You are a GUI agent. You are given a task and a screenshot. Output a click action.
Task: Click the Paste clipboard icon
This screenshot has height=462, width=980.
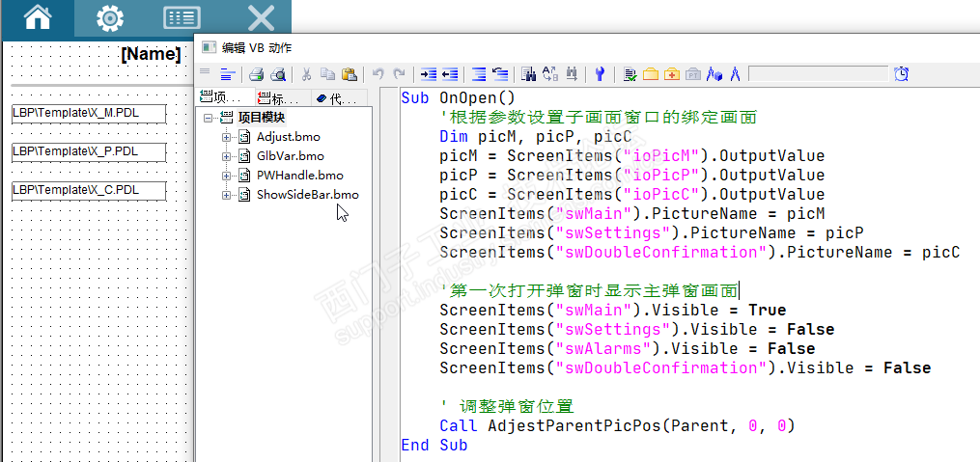[x=350, y=73]
